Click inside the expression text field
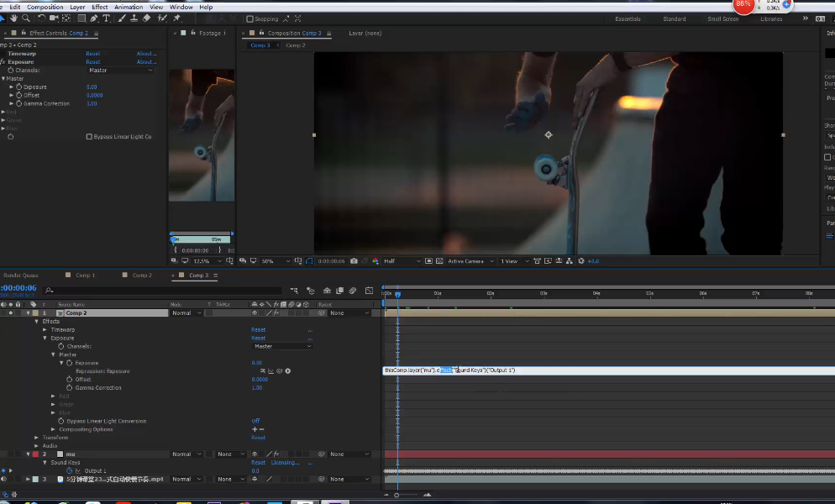The width and height of the screenshot is (835, 504). (609, 370)
